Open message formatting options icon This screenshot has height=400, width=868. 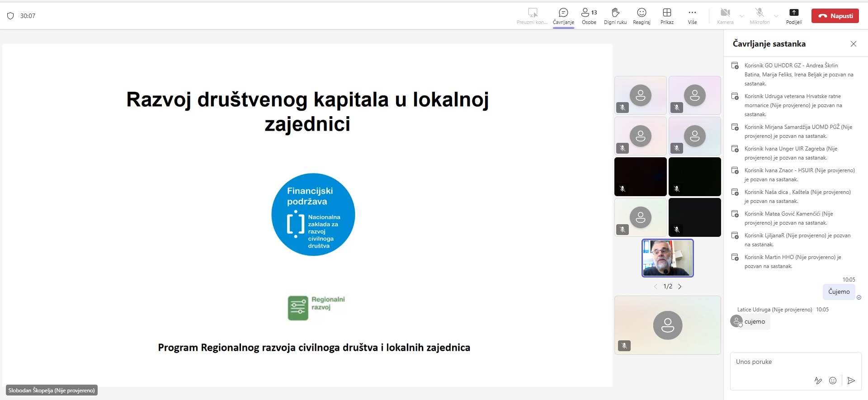coord(818,381)
